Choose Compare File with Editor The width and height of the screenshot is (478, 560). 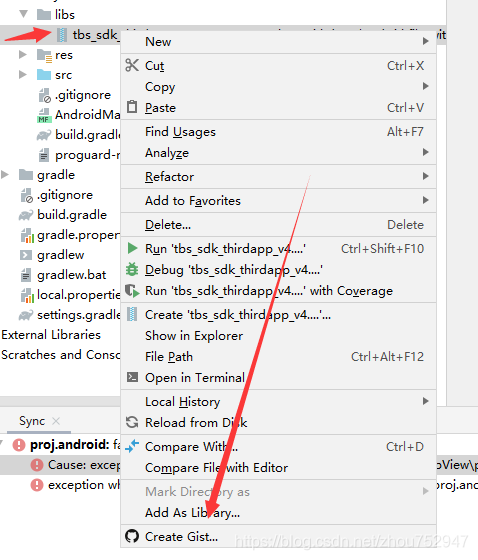click(278, 468)
